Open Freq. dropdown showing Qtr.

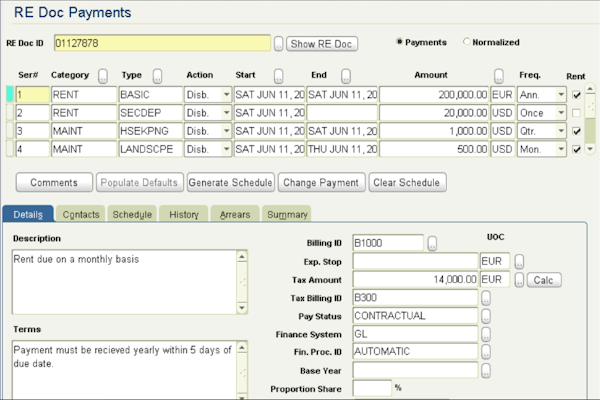coord(561,131)
